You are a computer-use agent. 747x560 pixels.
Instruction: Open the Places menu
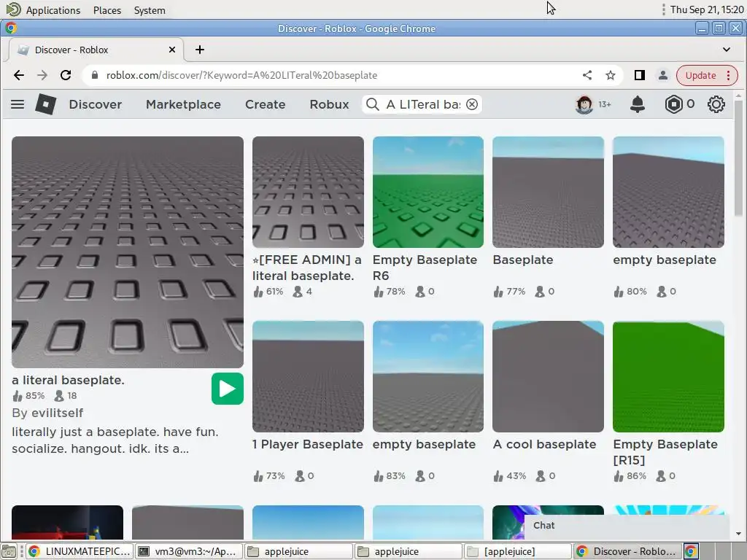107,10
